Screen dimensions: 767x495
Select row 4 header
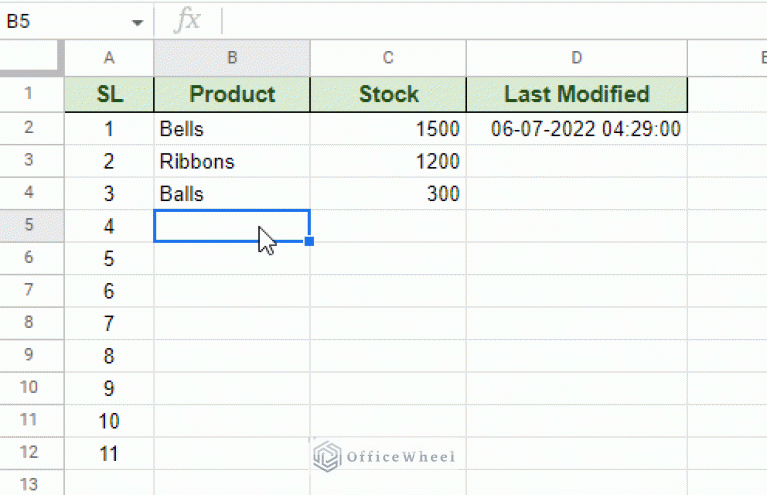tap(31, 193)
